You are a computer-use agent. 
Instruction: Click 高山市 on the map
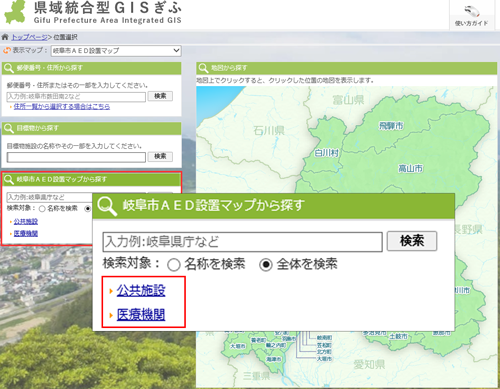411,168
